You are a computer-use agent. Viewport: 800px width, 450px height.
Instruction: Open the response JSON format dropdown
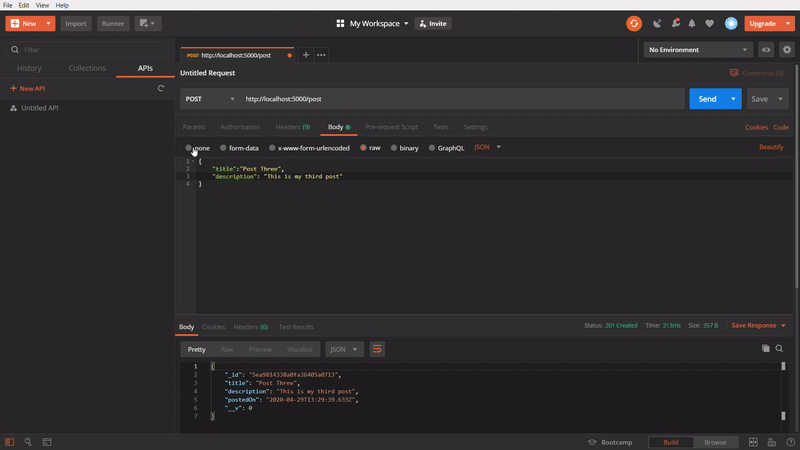click(344, 349)
